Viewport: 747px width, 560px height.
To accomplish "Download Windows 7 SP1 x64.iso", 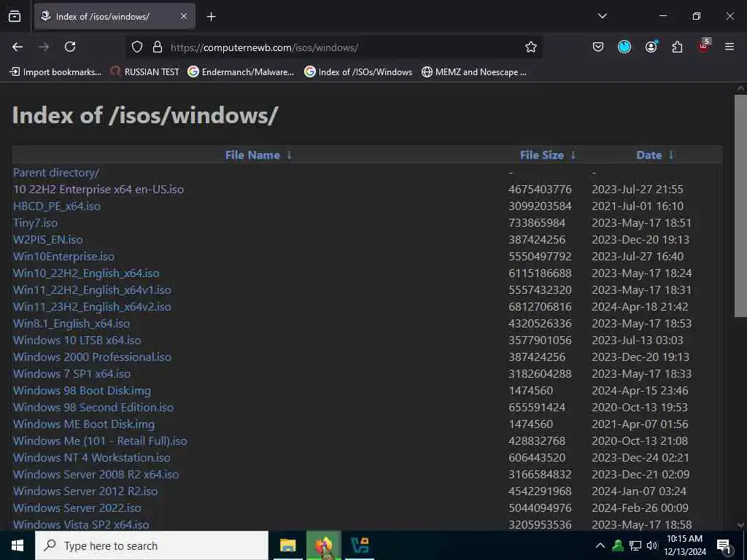I will tap(72, 374).
